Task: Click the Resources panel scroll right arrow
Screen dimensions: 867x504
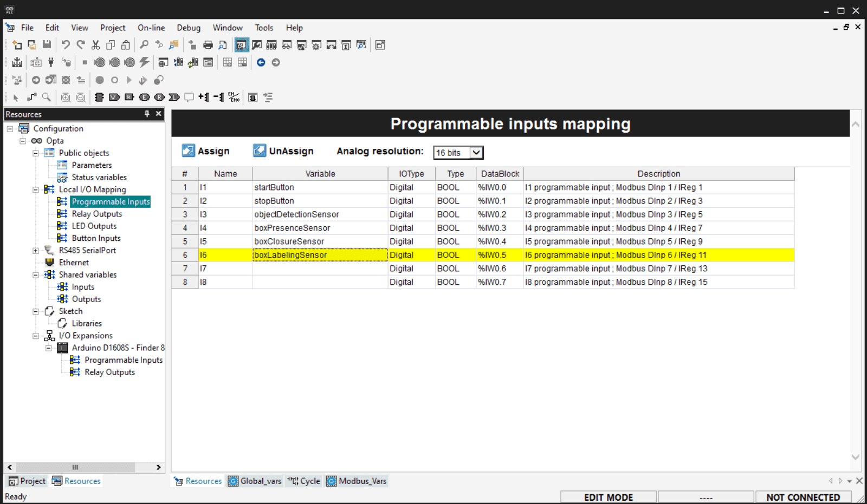Action: (x=158, y=467)
